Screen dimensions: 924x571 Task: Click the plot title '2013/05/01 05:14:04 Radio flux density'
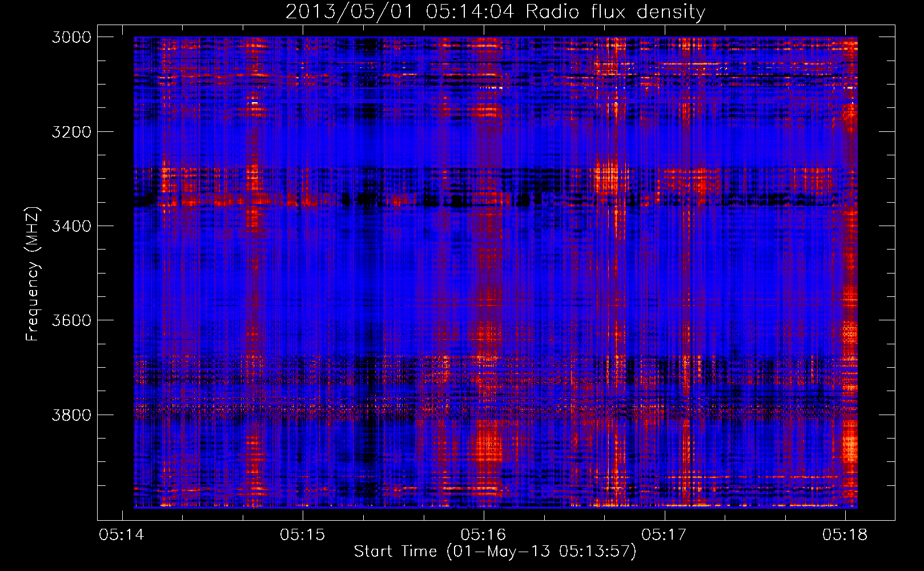click(495, 11)
